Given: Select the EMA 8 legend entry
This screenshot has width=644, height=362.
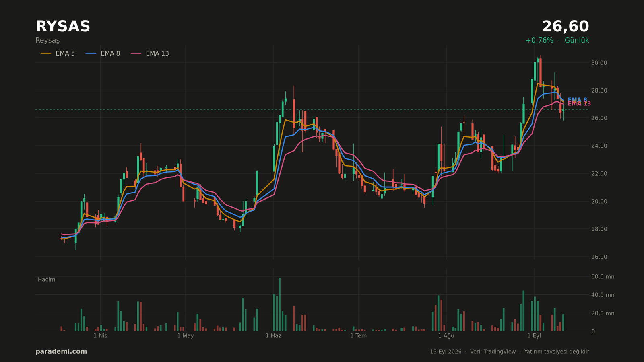Looking at the screenshot, I should 103,53.
